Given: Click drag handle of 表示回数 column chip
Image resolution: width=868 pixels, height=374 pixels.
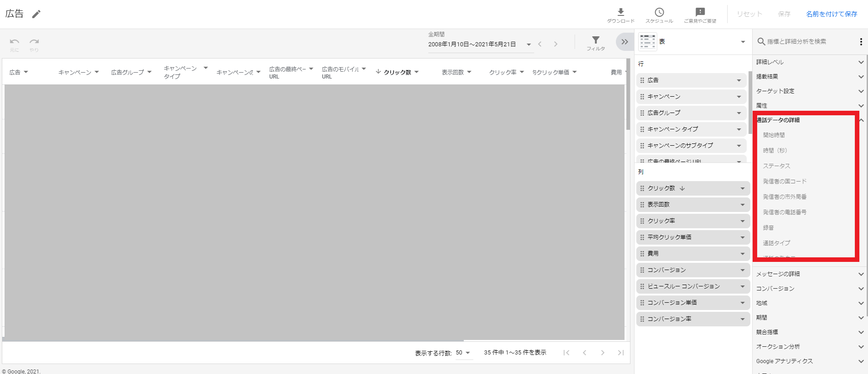Looking at the screenshot, I should point(642,205).
